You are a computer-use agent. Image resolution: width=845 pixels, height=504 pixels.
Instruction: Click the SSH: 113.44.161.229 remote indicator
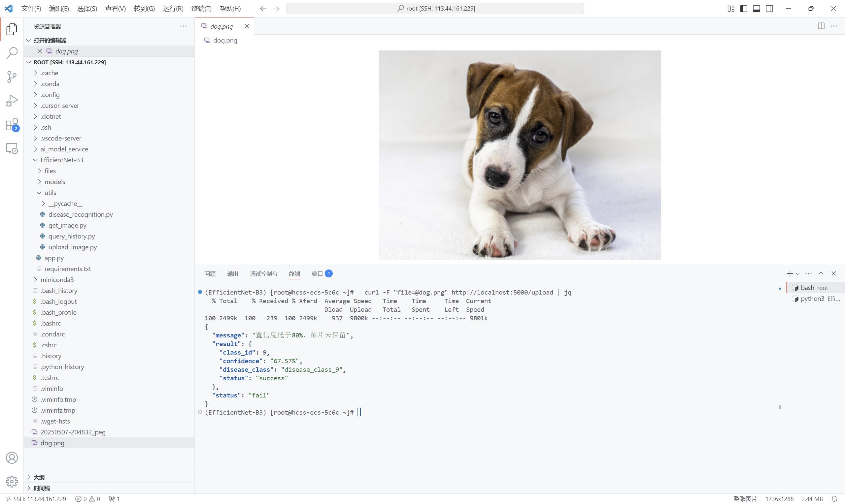tap(36, 499)
